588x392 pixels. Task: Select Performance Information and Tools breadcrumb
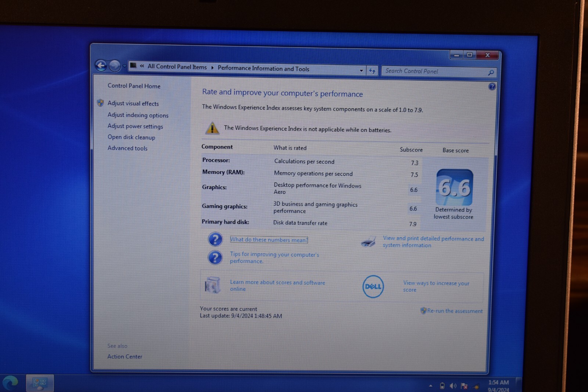click(x=263, y=68)
